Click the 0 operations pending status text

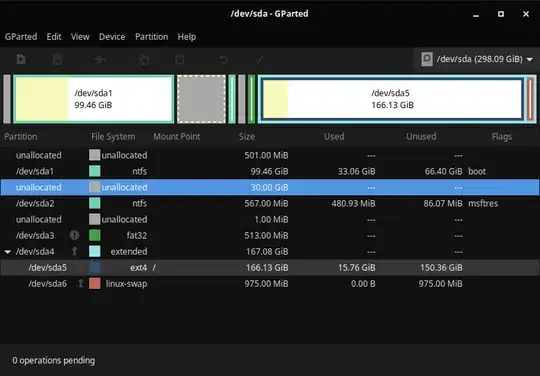(x=53, y=361)
